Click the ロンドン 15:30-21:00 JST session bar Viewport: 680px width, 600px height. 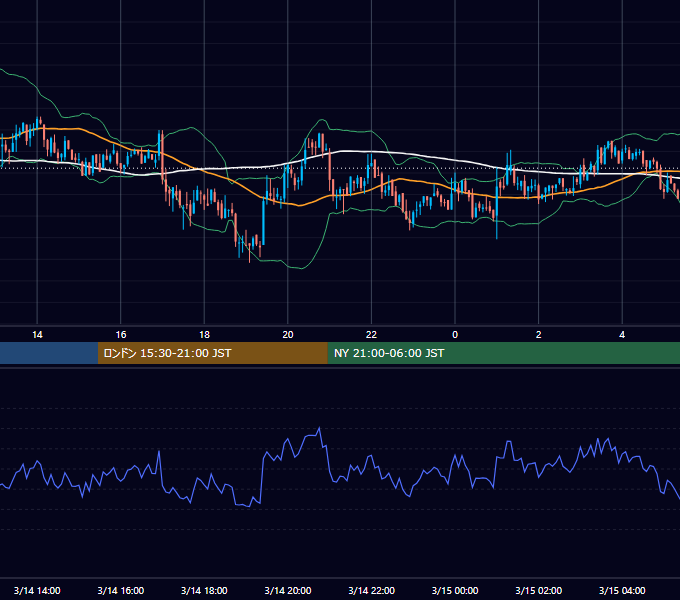pyautogui.click(x=212, y=353)
